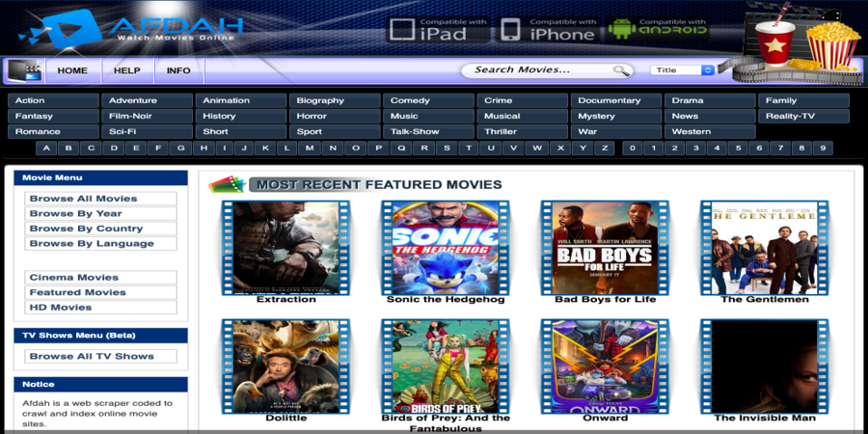Image resolution: width=868 pixels, height=434 pixels.
Task: Open Browse All Movies link
Action: pyautogui.click(x=100, y=199)
